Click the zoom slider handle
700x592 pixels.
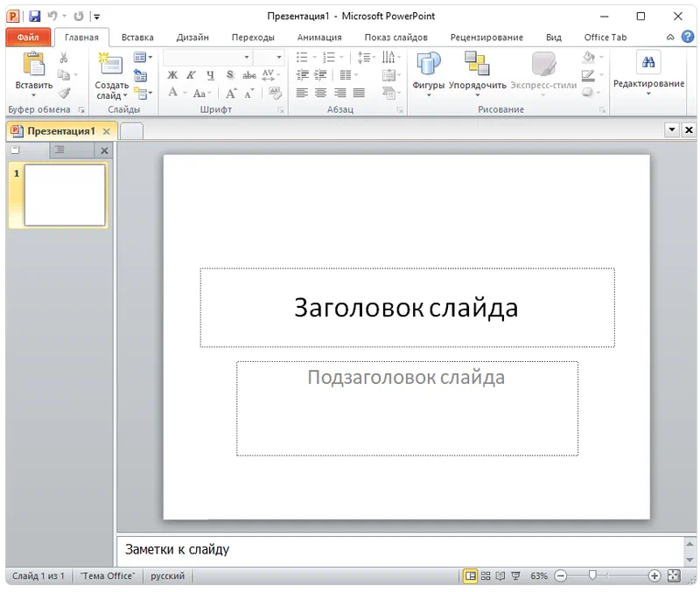point(593,576)
